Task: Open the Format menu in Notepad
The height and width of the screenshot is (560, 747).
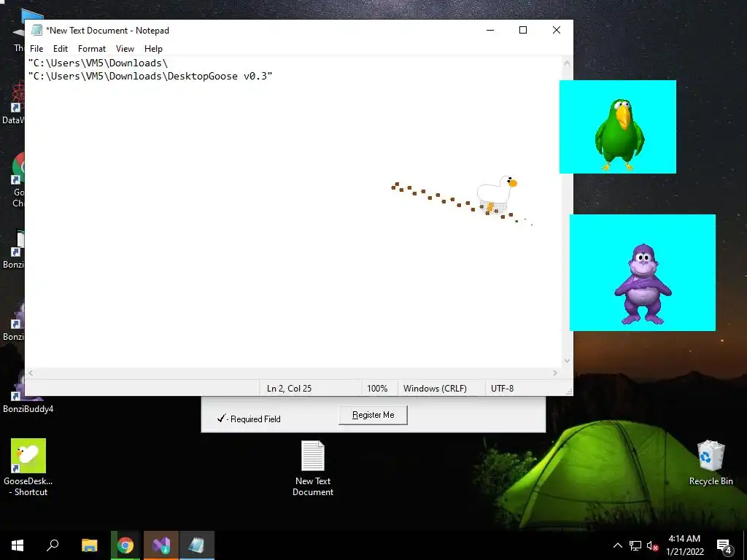Action: pos(92,49)
